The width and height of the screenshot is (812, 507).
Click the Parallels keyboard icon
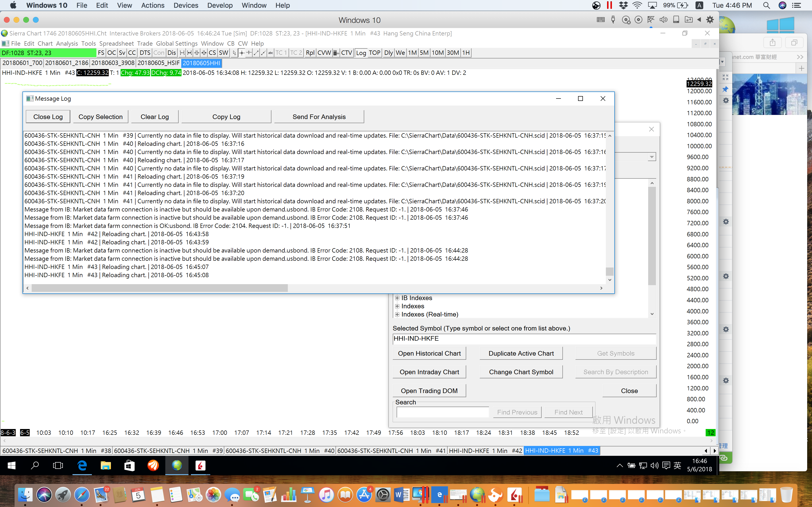point(601,20)
